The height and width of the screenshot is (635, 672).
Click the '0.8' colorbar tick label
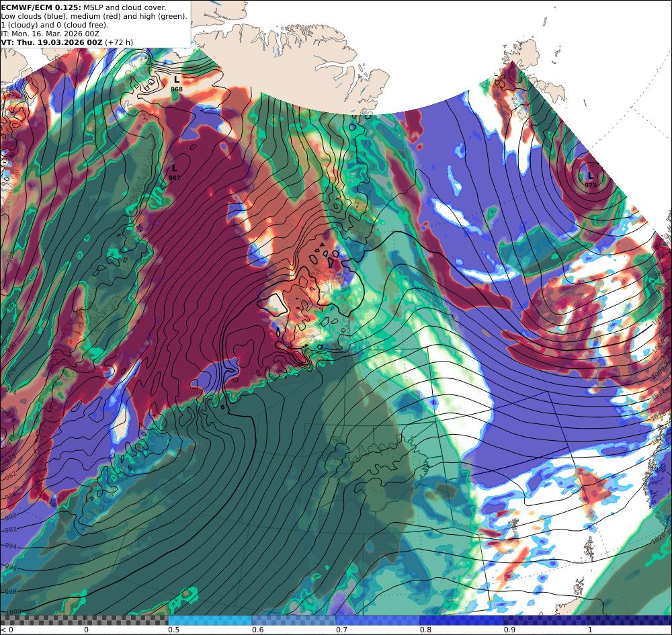click(425, 630)
